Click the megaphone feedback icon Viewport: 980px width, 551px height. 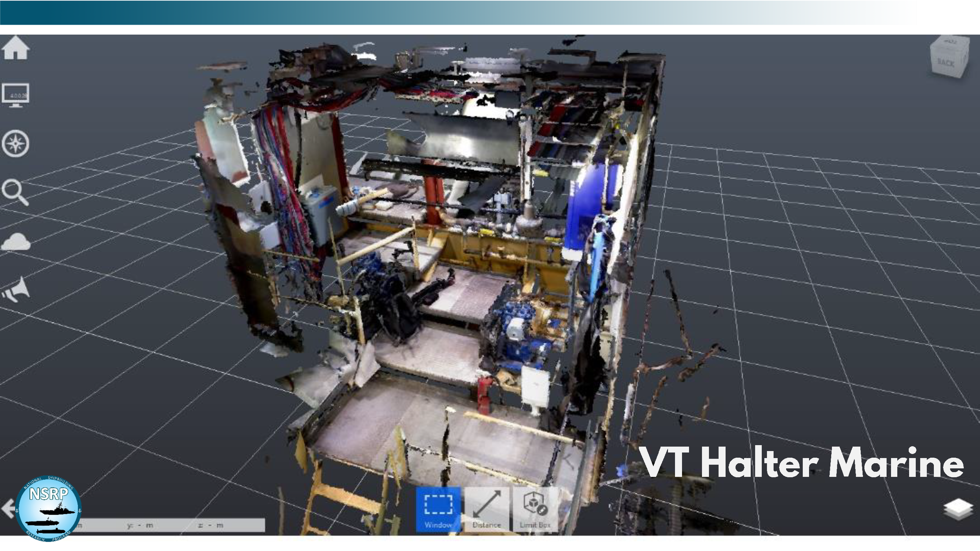pyautogui.click(x=15, y=290)
